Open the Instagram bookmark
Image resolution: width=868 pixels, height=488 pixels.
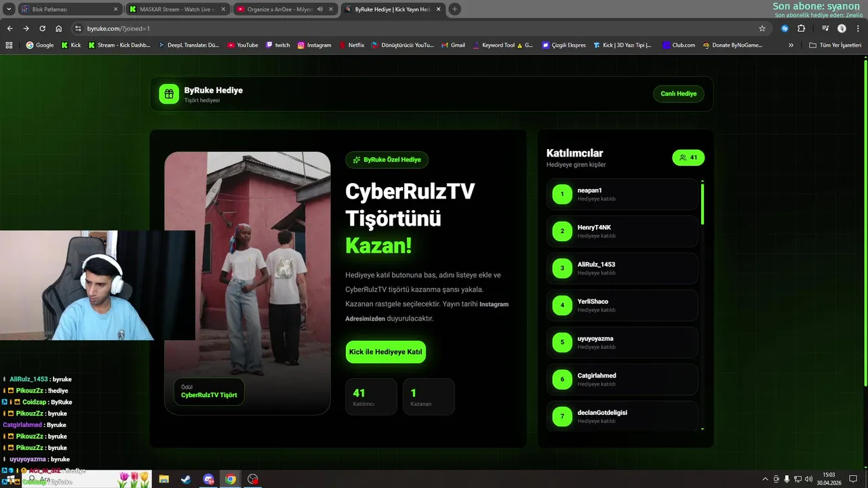315,45
